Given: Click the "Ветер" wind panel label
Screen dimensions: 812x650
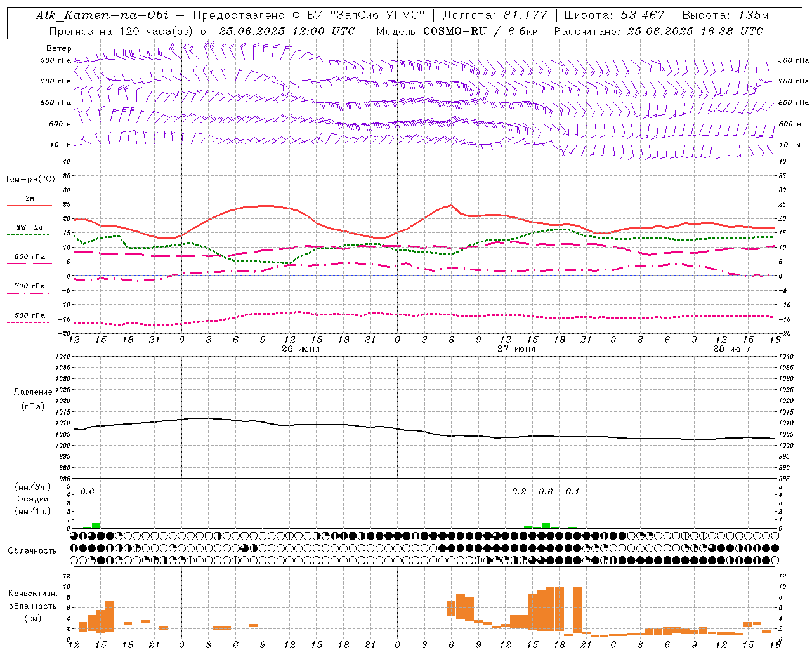Looking at the screenshot, I should click(59, 48).
